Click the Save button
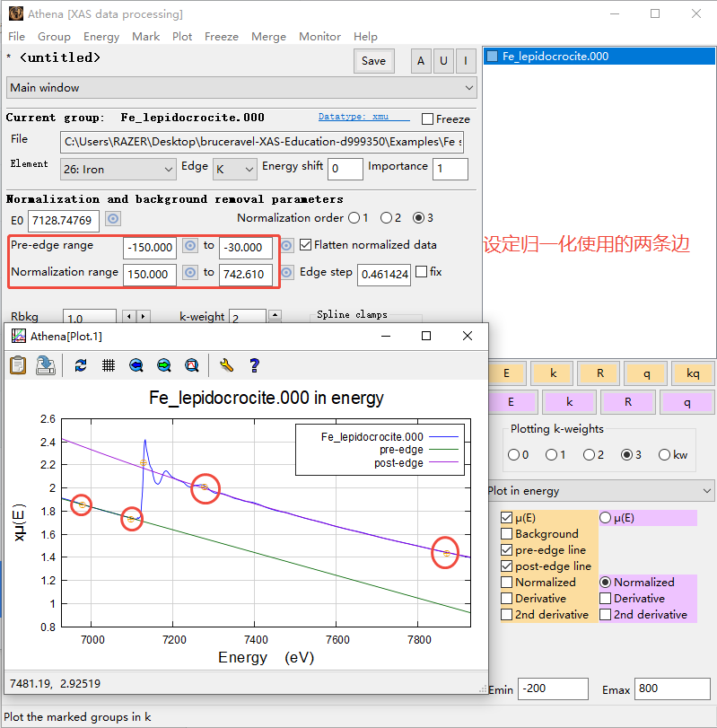 click(x=373, y=61)
